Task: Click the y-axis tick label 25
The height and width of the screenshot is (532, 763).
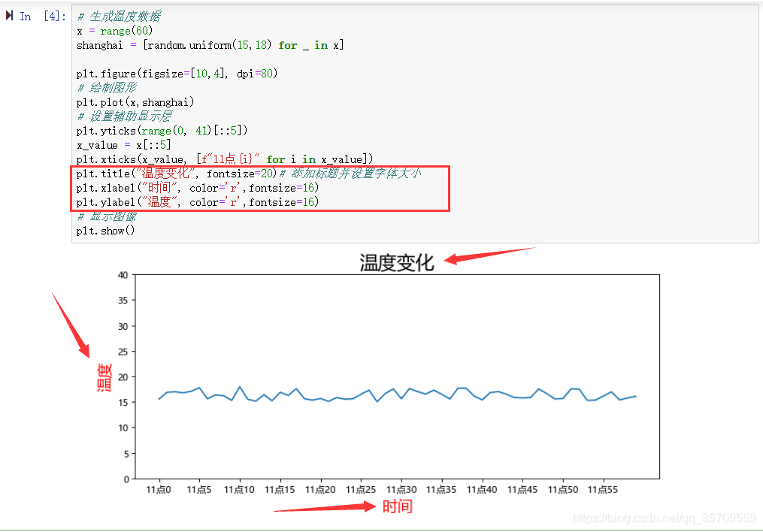Action: pos(123,352)
